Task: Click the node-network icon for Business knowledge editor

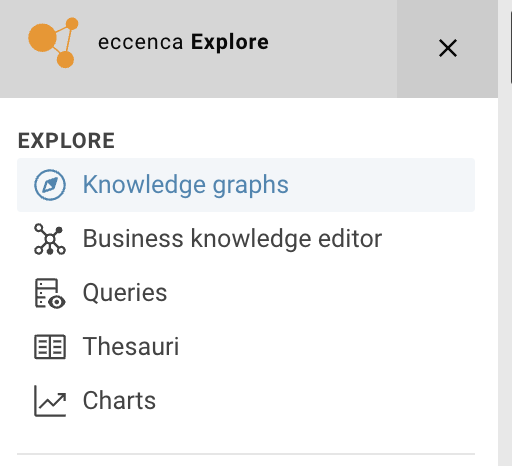Action: 50,239
